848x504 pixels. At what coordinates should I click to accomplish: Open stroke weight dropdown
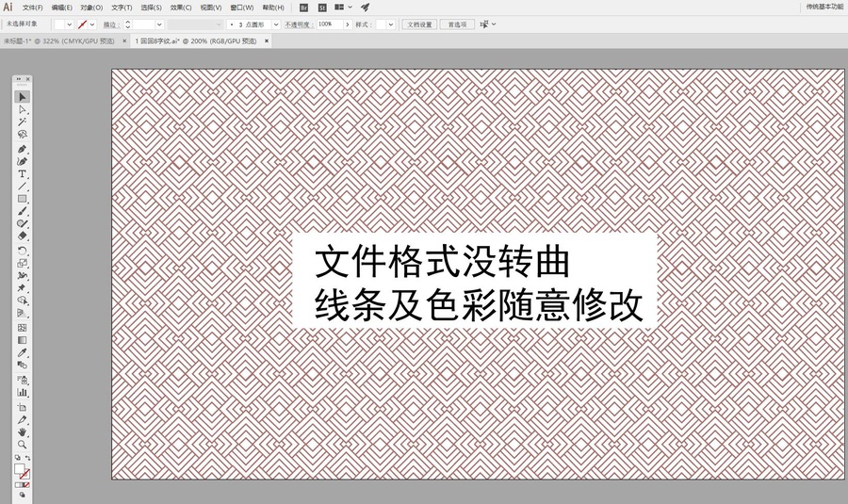[x=159, y=24]
